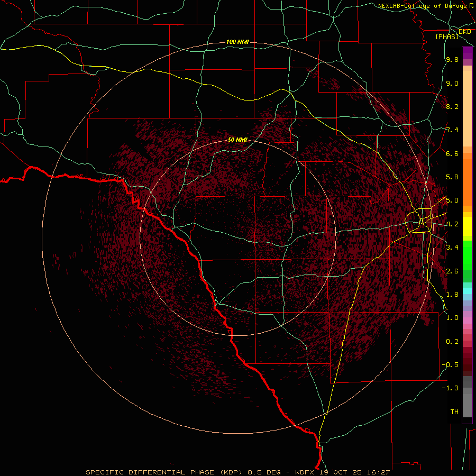476x476 pixels.
Task: Click the 9.0 scale value
Action: [x=452, y=83]
